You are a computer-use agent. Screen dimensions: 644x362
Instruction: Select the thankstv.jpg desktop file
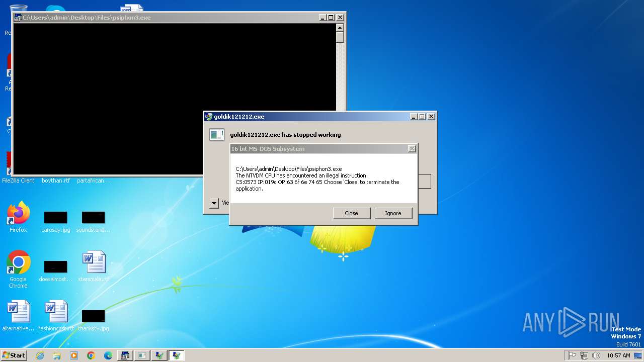point(93,320)
